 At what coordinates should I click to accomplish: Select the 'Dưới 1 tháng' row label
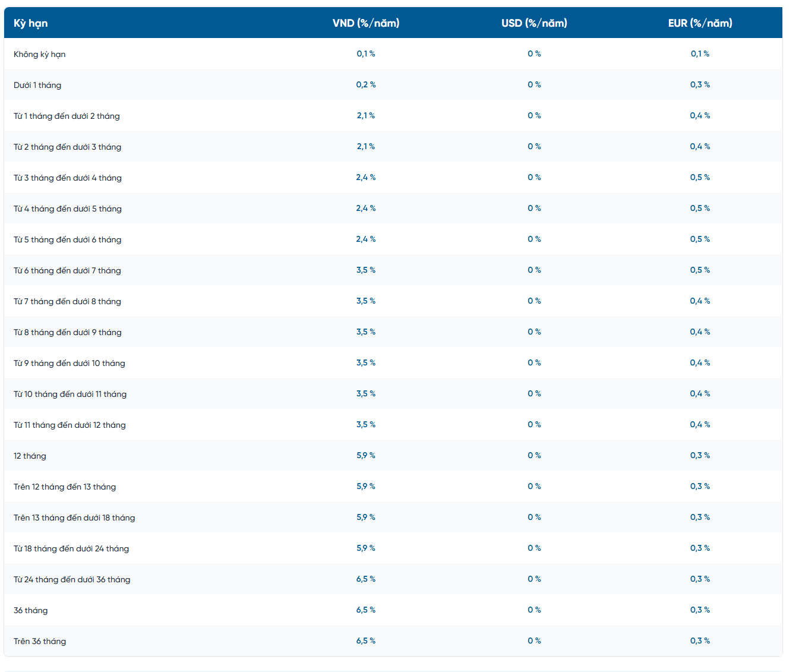click(37, 85)
